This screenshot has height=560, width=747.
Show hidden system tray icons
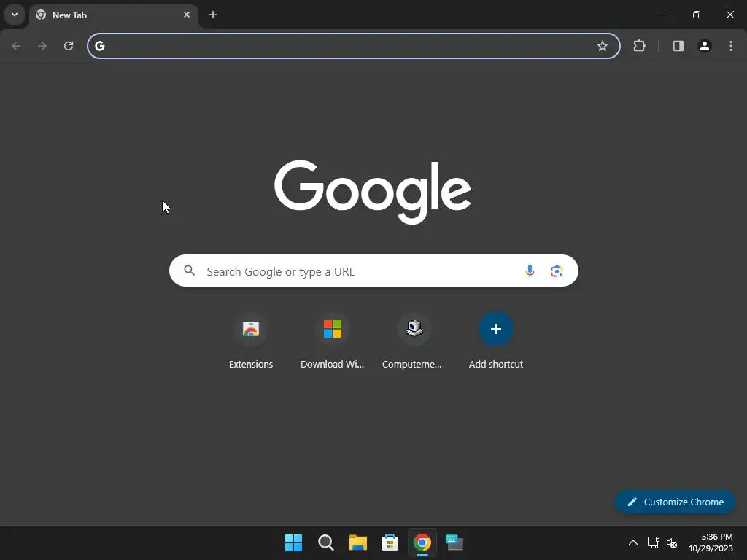pos(632,542)
